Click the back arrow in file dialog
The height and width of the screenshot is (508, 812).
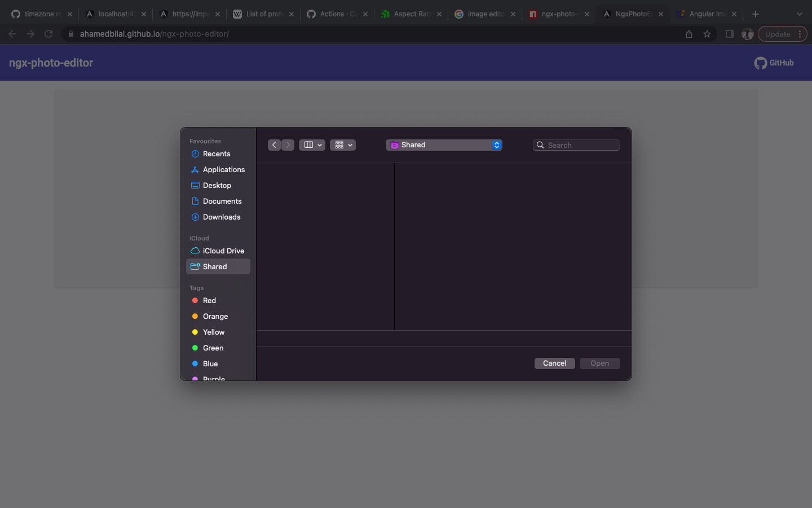[x=274, y=145]
